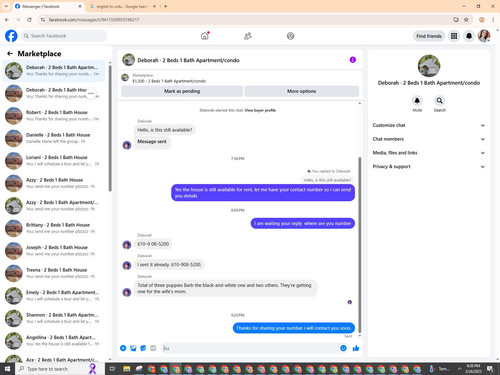Viewport: 500px width, 375px height.
Task: Expand Media, files and links section
Action: click(x=428, y=153)
